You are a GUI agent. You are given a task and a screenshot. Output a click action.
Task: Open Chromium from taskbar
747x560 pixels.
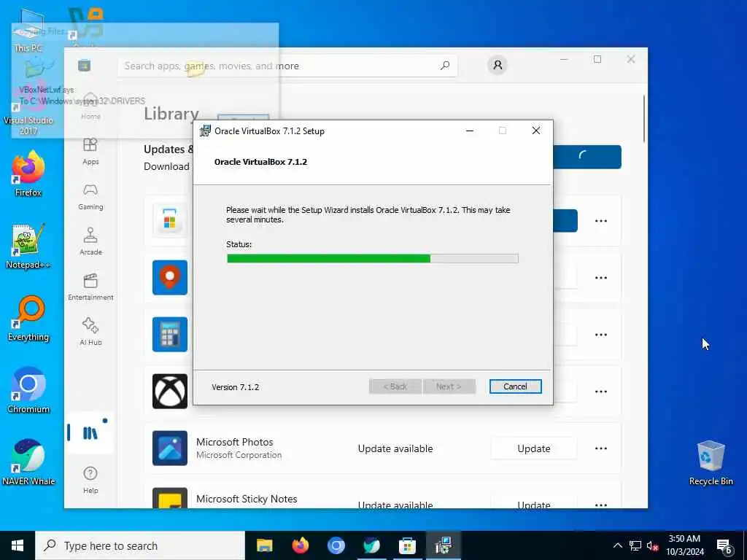pos(336,545)
